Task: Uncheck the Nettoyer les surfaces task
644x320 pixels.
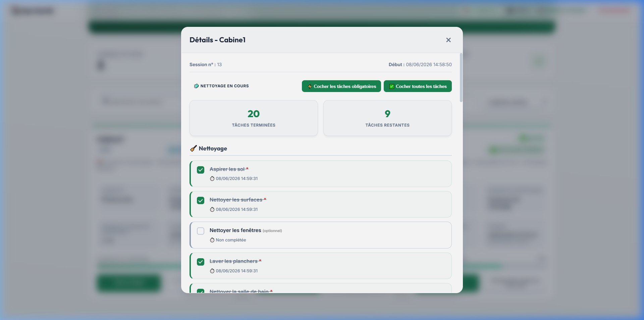Action: coord(201,200)
